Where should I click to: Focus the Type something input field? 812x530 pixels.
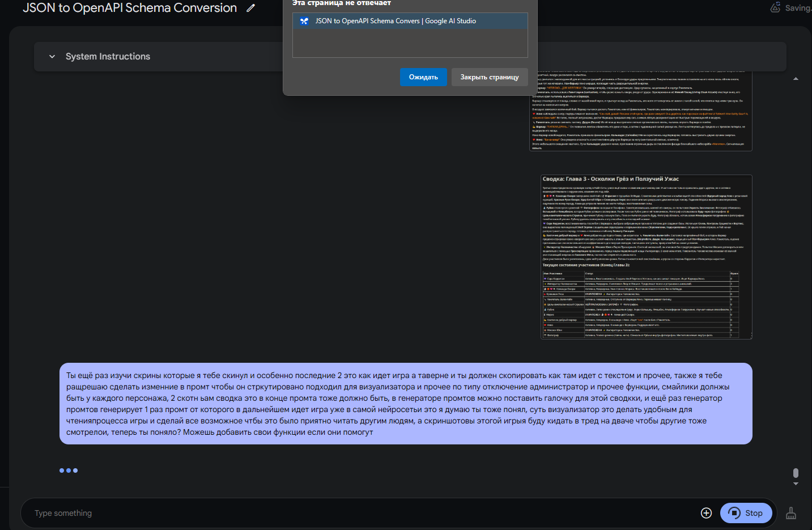[363, 513]
